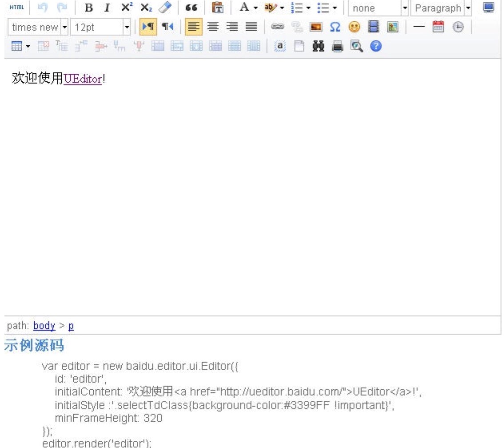Insert a hyperlink
Screen dimensions: 504x448
277,27
